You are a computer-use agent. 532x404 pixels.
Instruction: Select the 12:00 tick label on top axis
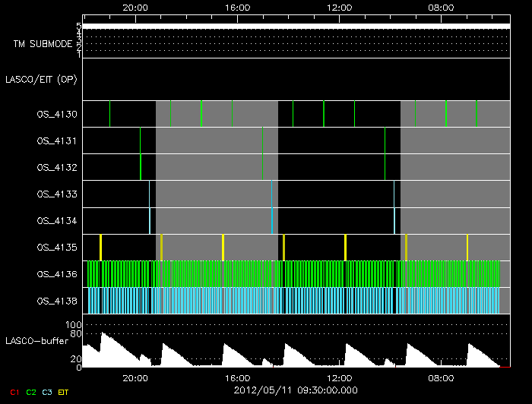[338, 7]
